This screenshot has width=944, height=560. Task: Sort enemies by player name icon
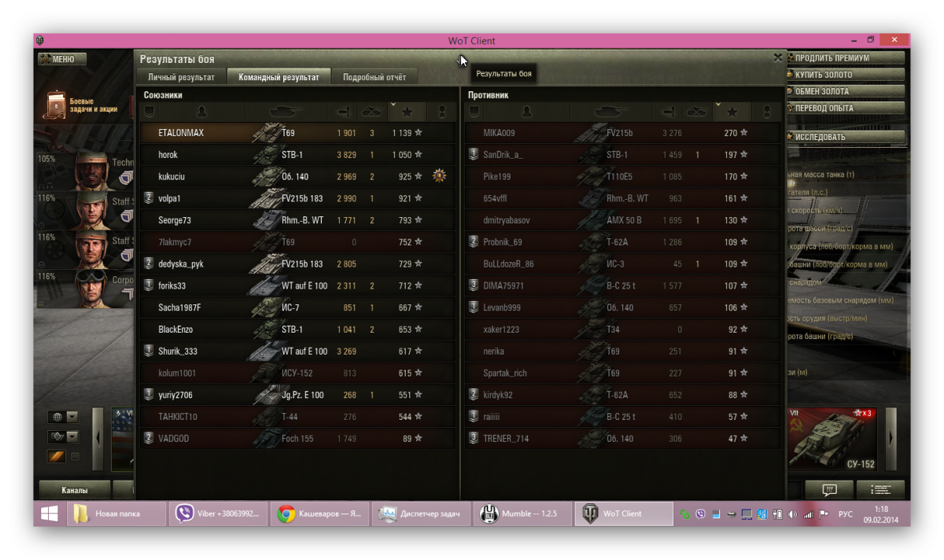click(x=527, y=112)
